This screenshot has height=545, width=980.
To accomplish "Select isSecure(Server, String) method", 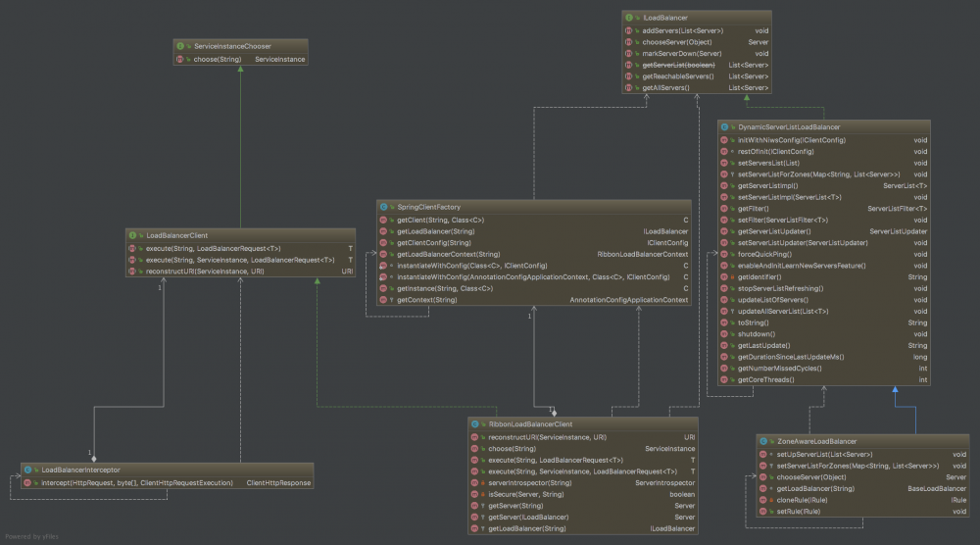I will [582, 494].
